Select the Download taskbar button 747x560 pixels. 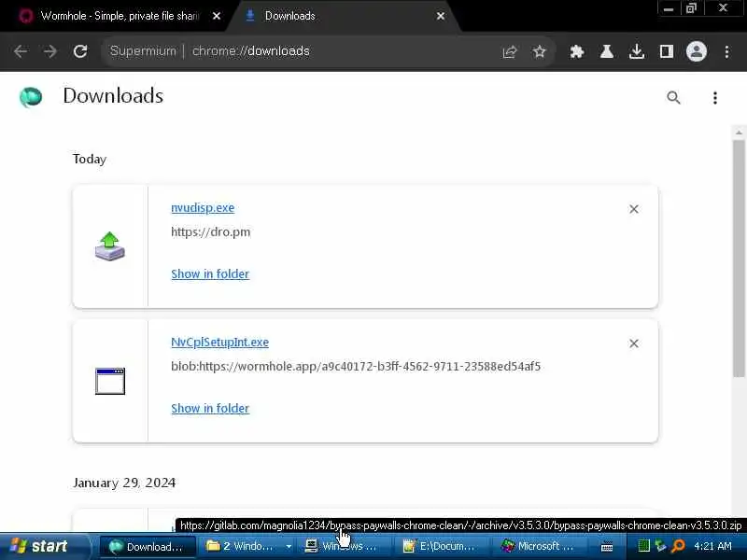click(148, 547)
